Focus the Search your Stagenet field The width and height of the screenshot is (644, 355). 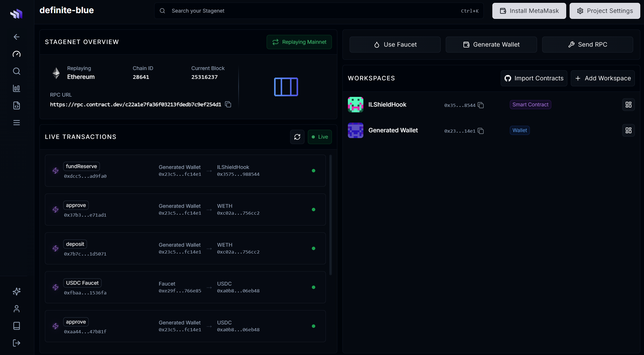pos(319,11)
